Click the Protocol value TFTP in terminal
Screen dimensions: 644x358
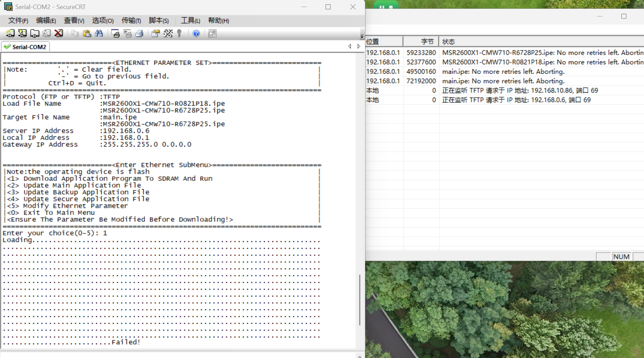pos(112,96)
